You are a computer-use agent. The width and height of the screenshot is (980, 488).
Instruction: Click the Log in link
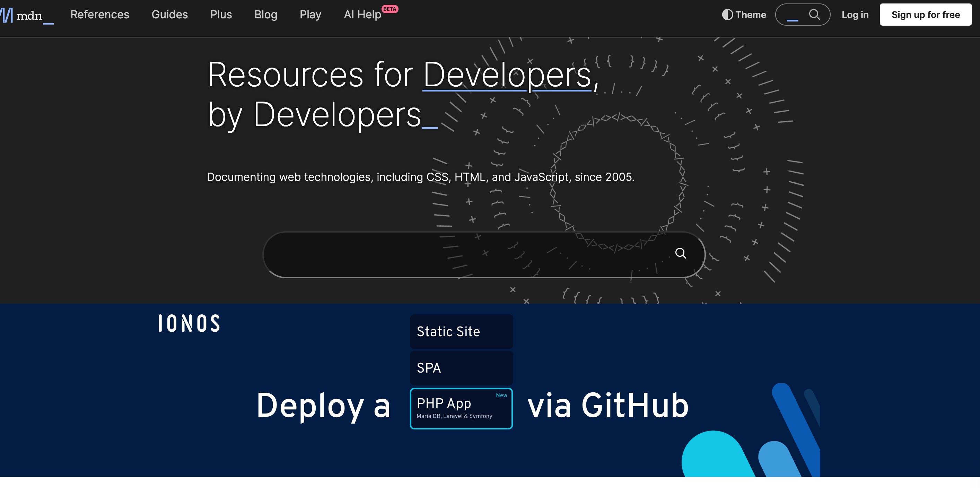[855, 15]
